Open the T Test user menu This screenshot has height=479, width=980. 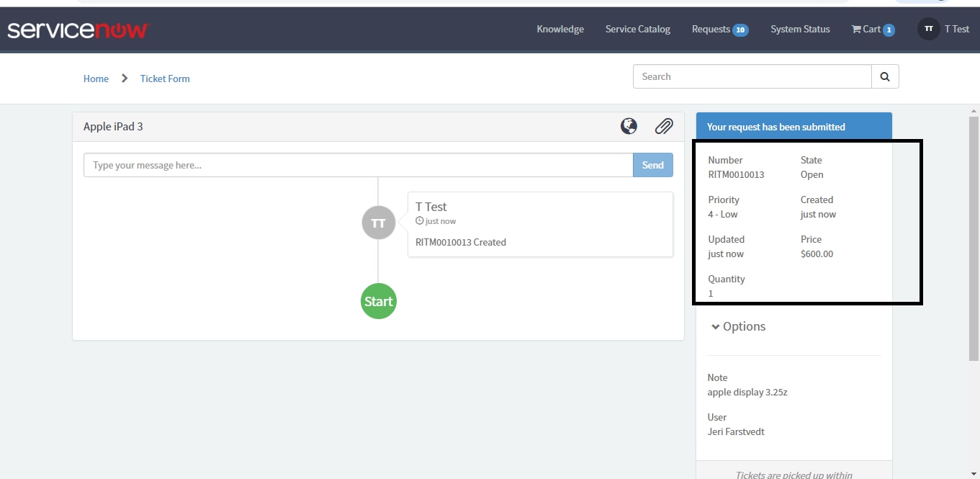pos(957,30)
